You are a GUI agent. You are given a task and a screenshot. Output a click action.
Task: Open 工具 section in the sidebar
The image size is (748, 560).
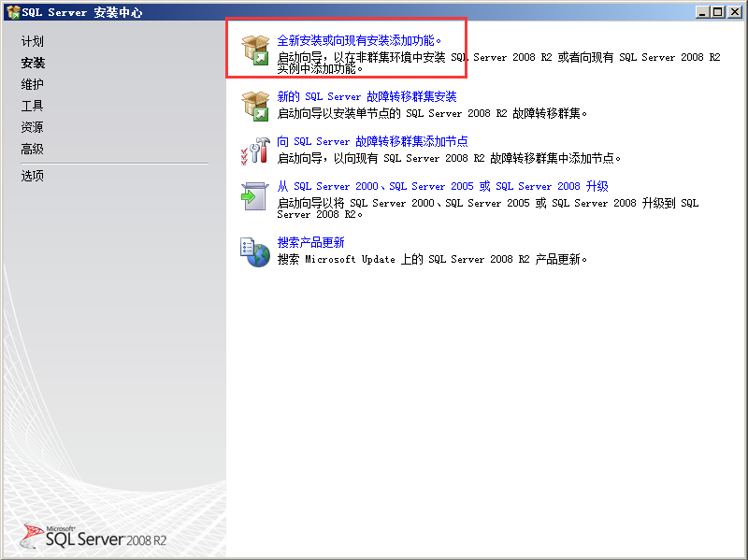pos(33,106)
